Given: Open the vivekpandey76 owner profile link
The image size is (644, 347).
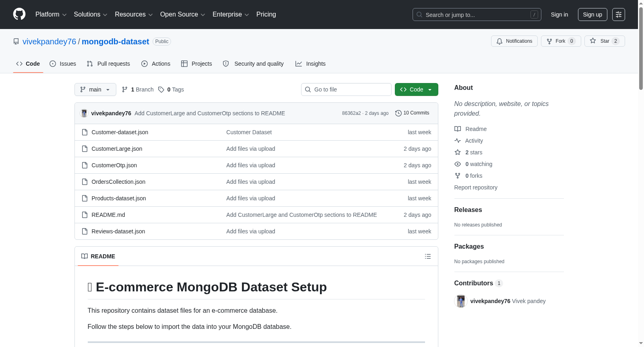Looking at the screenshot, I should (49, 42).
